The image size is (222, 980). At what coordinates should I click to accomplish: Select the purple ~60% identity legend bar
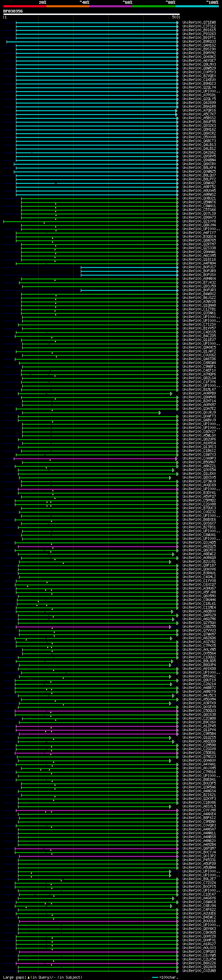pyautogui.click(x=111, y=6)
